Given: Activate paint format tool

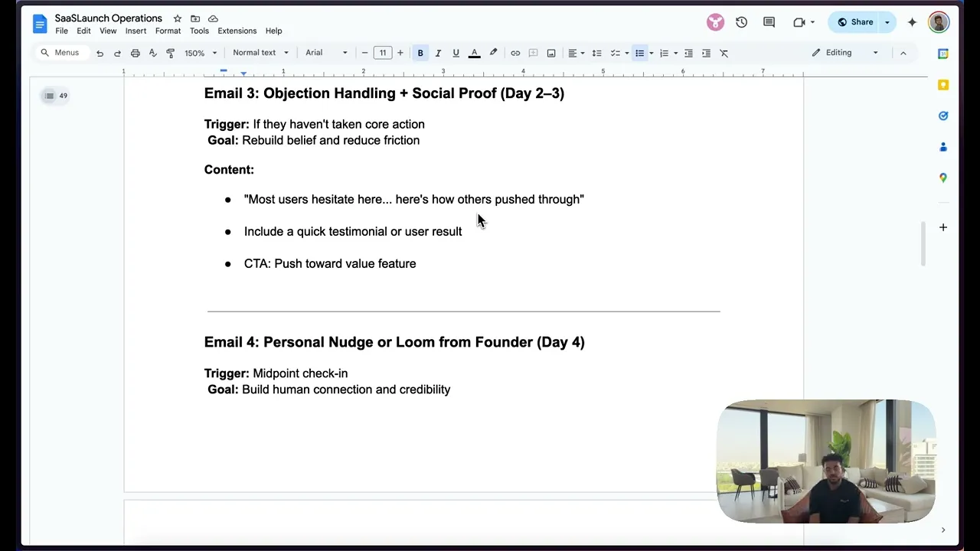Looking at the screenshot, I should tap(170, 53).
